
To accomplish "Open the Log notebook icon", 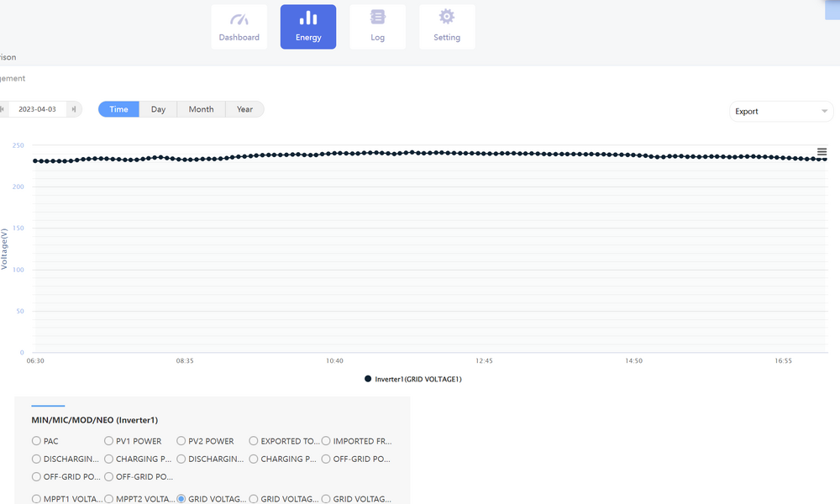I will tap(378, 18).
